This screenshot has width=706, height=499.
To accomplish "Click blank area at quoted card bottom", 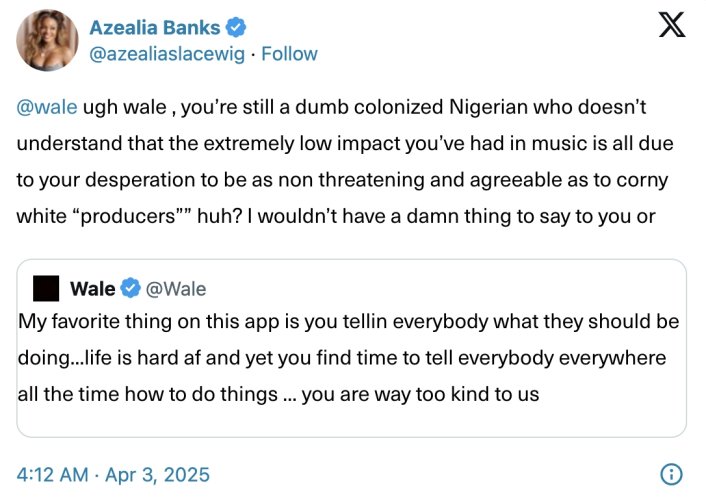I will 350,422.
